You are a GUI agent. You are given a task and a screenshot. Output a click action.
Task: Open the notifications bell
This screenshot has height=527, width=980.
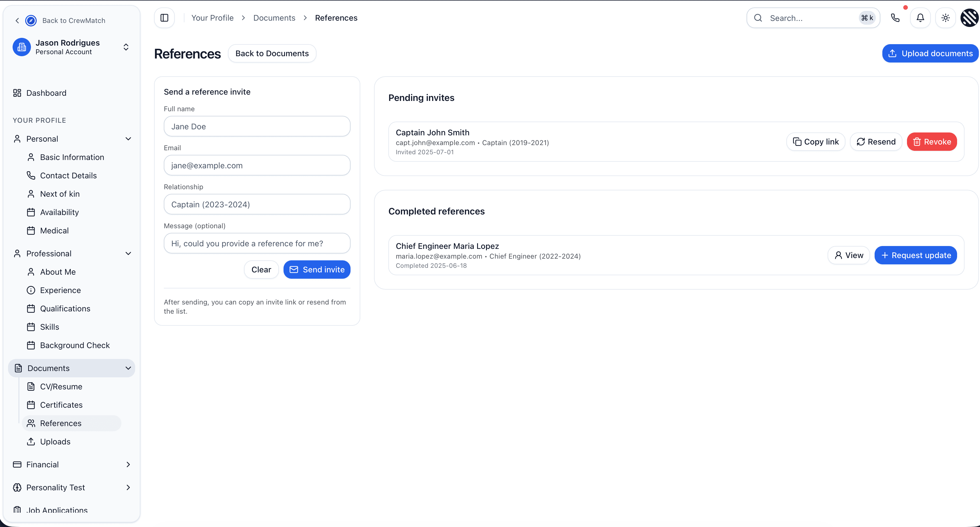click(x=920, y=18)
